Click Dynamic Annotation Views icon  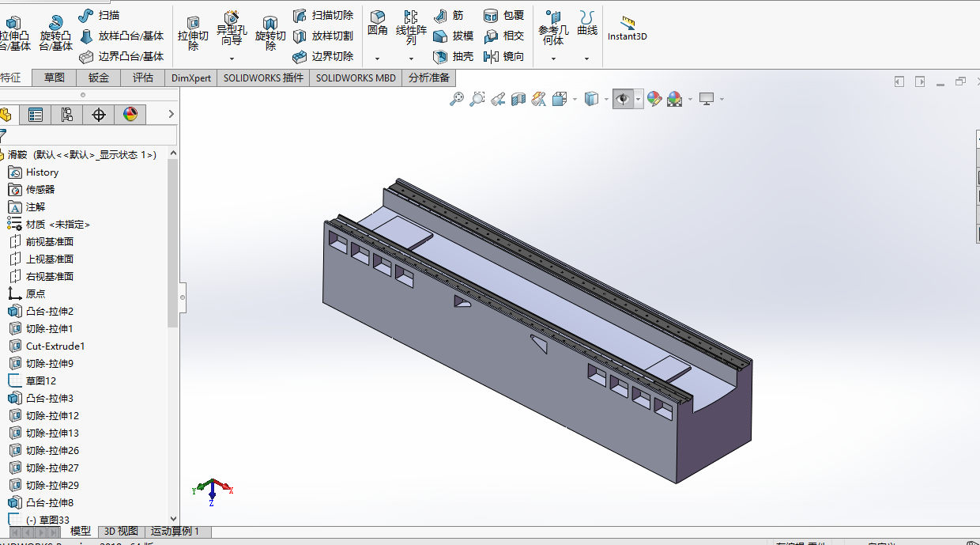[539, 99]
